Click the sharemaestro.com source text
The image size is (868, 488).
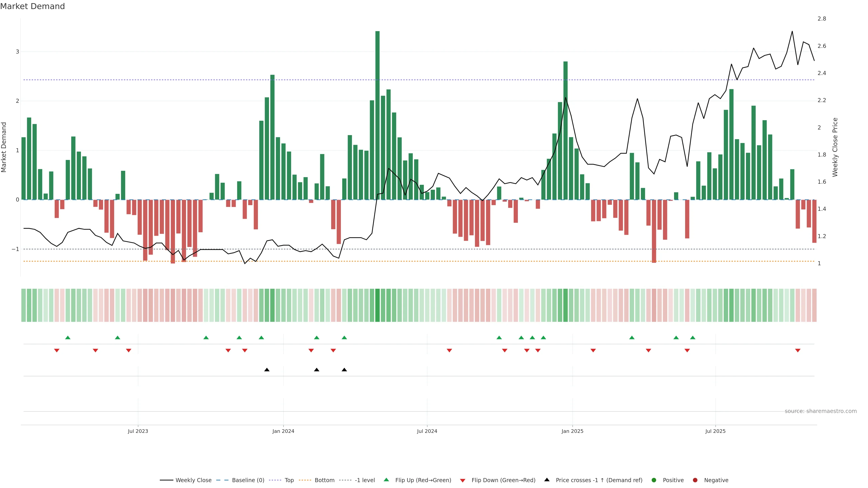tap(821, 411)
